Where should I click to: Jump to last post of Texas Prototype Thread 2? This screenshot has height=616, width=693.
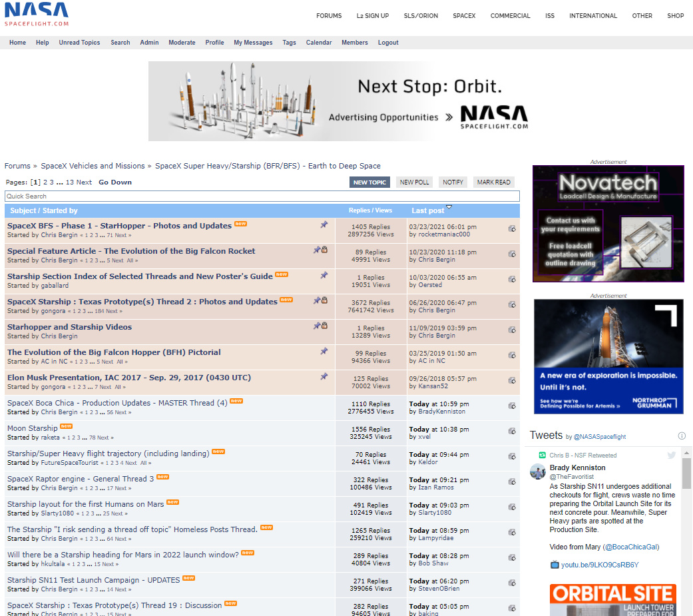click(512, 304)
